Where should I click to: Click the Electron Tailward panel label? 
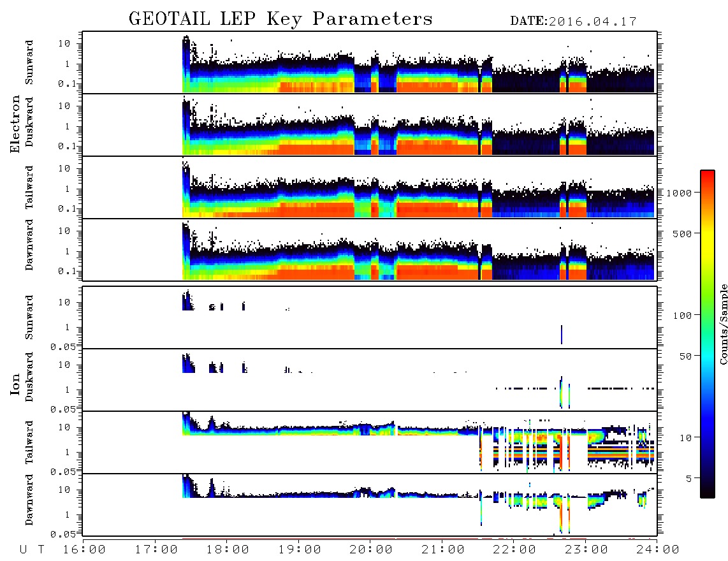pyautogui.click(x=29, y=187)
